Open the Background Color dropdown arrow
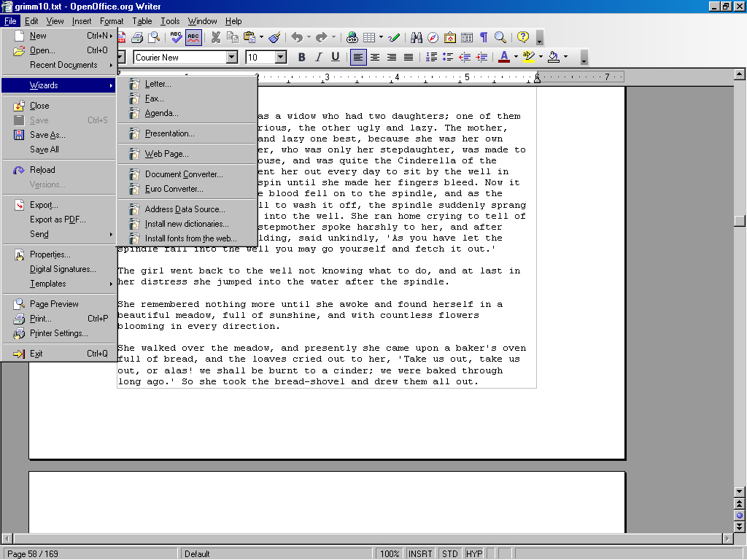Screen dimensions: 747x560 (565, 57)
